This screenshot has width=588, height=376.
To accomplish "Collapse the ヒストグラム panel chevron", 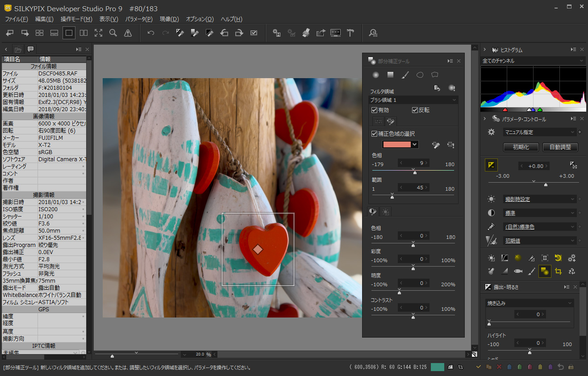I will click(x=485, y=50).
